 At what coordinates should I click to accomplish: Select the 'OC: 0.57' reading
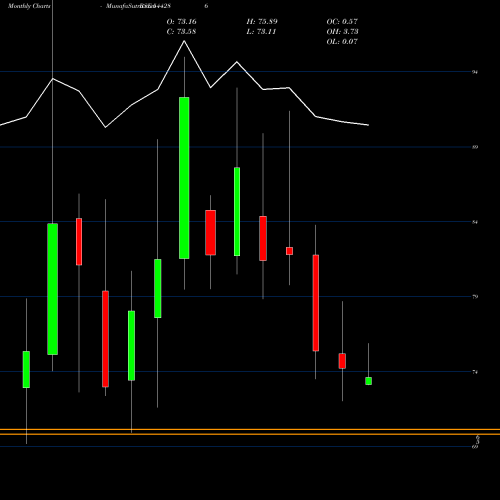(x=342, y=22)
